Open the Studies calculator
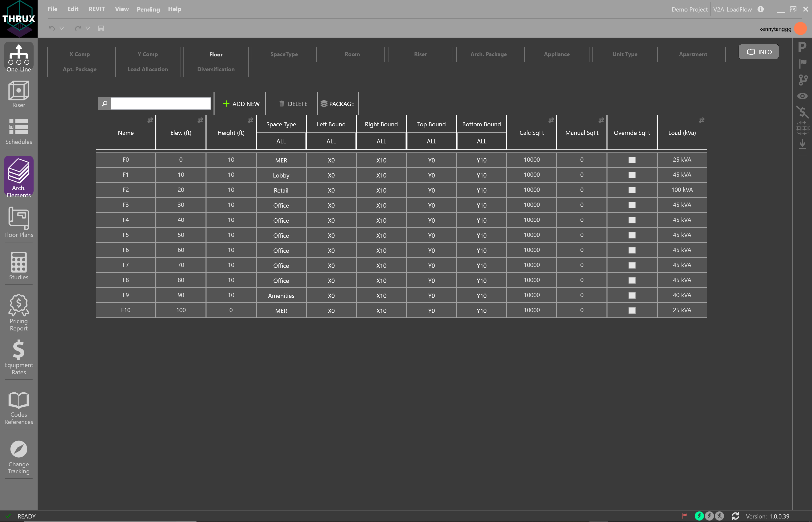The width and height of the screenshot is (812, 522). [19, 266]
